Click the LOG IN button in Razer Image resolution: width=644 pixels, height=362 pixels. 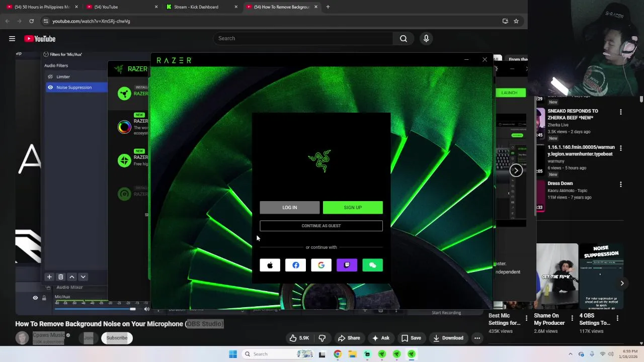click(x=289, y=207)
